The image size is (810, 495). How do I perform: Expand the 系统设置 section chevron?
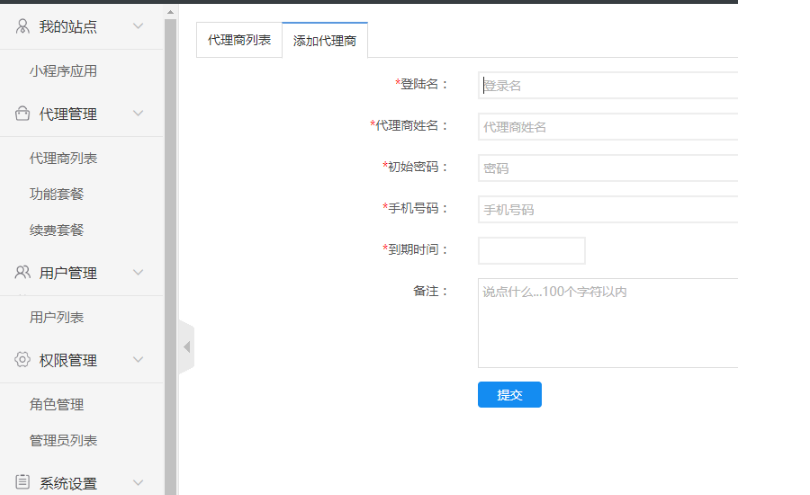point(138,483)
